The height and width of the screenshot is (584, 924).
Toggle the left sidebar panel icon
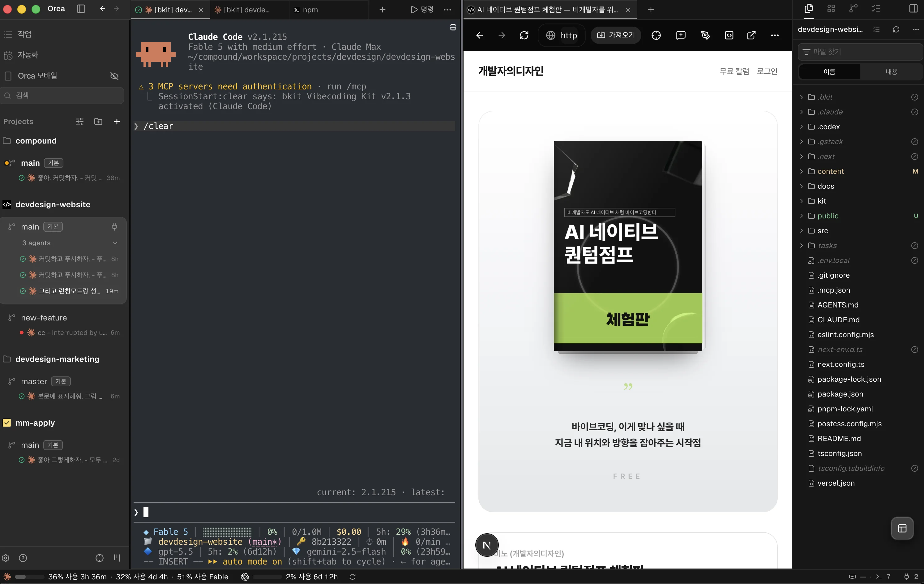pyautogui.click(x=81, y=9)
